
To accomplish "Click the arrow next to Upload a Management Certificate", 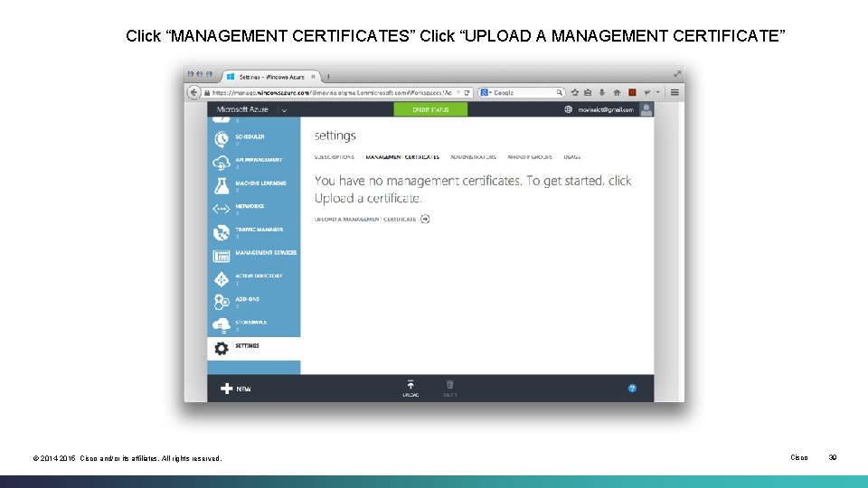I will [425, 219].
